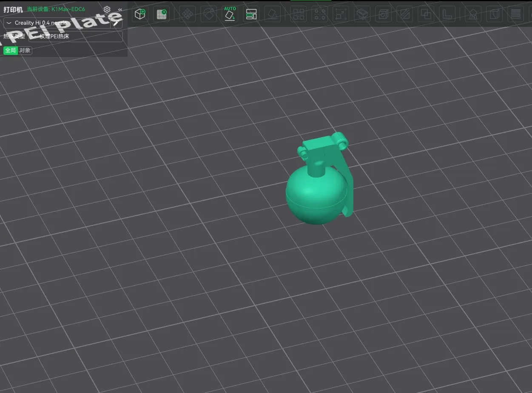Select the cube-with-circle tool icon
Screen dimensions: 532x393
point(383,14)
